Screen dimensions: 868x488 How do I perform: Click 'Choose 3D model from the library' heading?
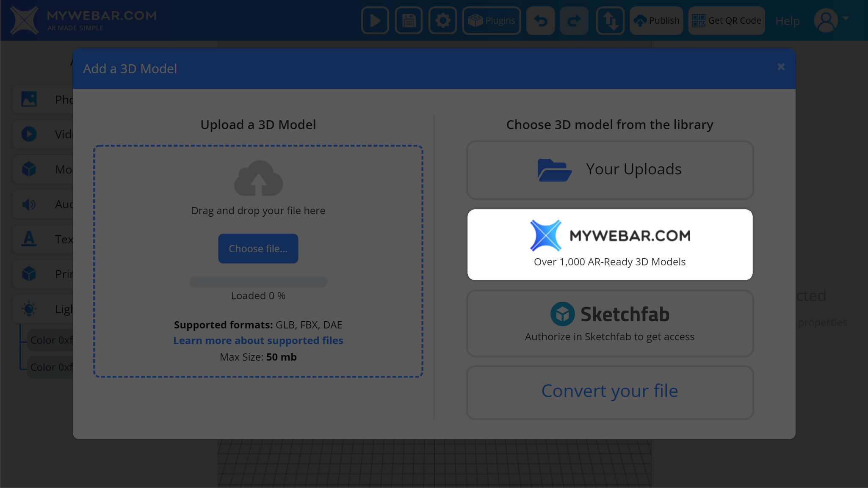[x=610, y=124]
